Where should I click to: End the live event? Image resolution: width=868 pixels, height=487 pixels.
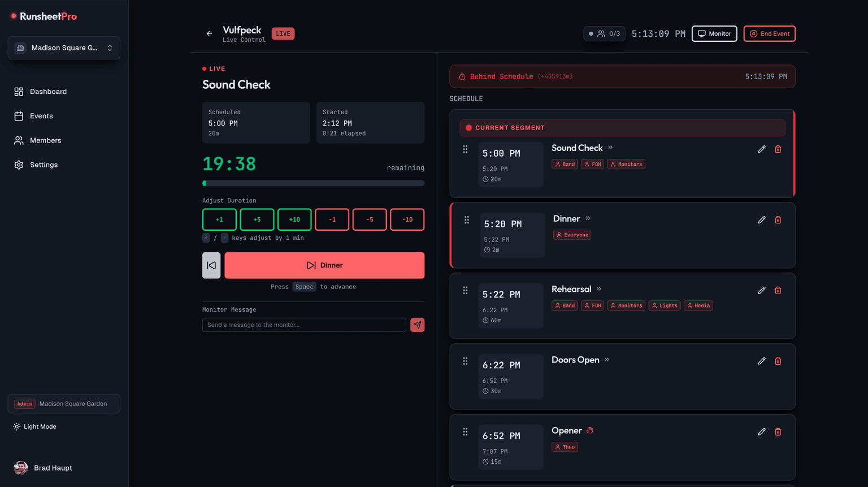(769, 34)
